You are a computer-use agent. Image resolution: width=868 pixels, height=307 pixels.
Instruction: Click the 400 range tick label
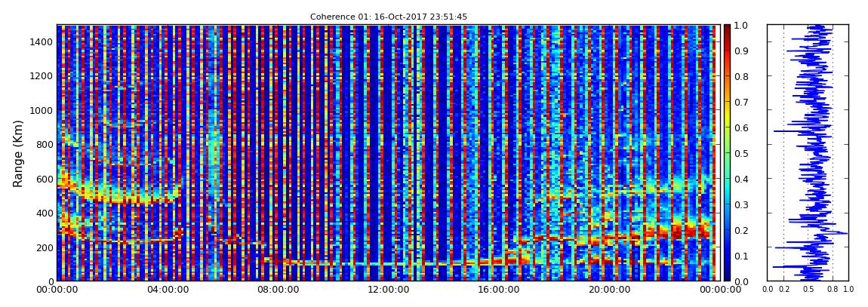coord(44,213)
